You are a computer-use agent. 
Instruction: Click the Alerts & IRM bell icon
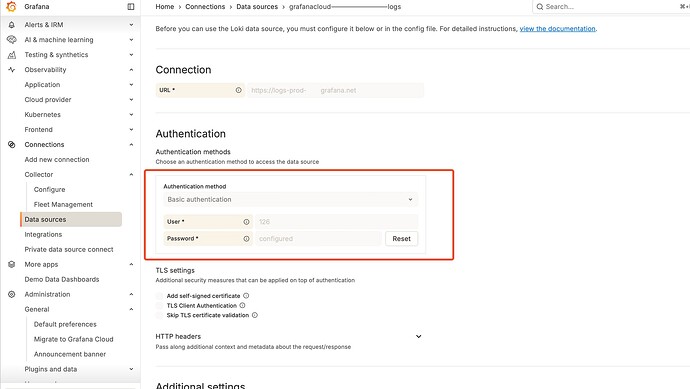coord(12,25)
